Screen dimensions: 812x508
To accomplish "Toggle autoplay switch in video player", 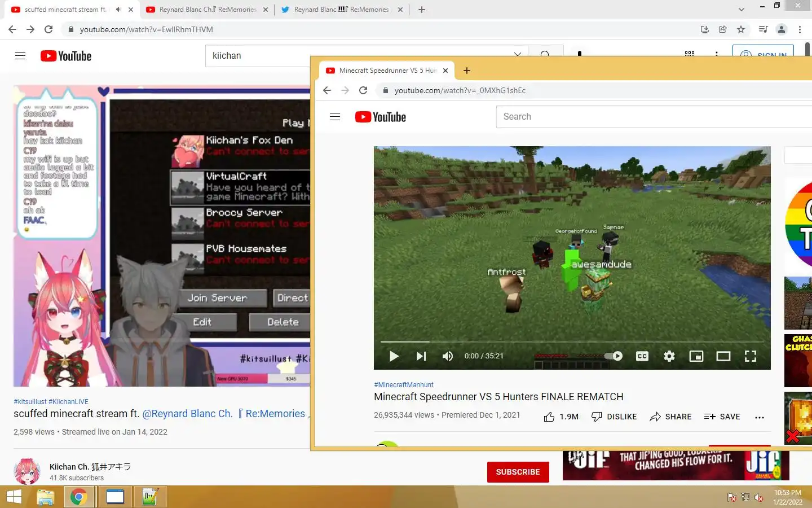I will (614, 356).
